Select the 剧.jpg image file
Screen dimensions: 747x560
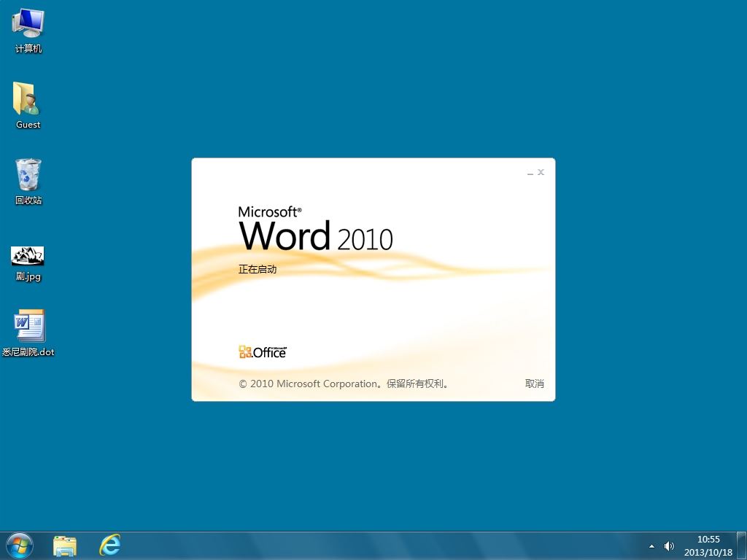[x=28, y=264]
